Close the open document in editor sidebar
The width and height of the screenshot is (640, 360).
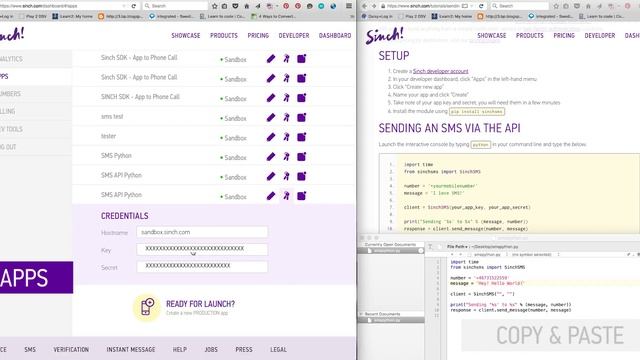coord(421,251)
